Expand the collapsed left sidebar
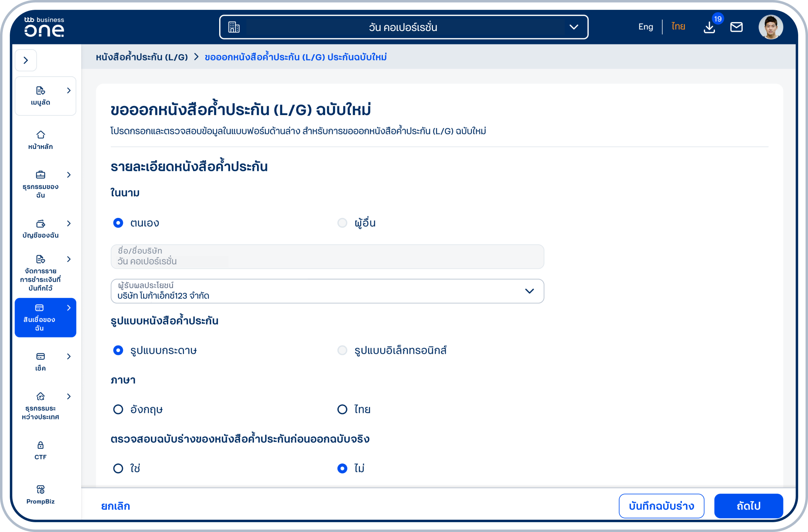 pyautogui.click(x=26, y=60)
